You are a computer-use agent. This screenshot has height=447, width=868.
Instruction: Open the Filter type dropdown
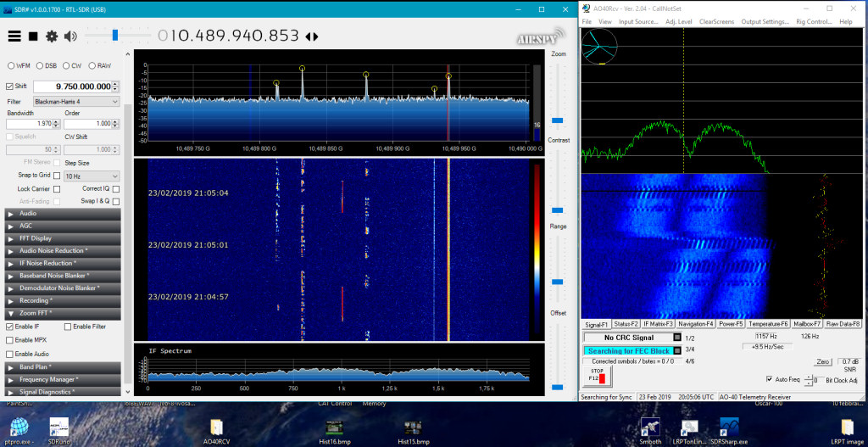(x=76, y=102)
